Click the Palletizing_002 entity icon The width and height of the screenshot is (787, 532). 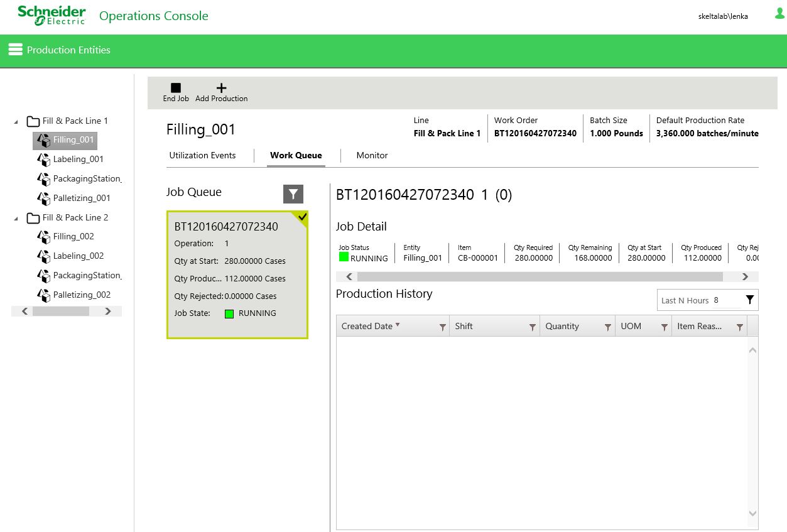43,295
